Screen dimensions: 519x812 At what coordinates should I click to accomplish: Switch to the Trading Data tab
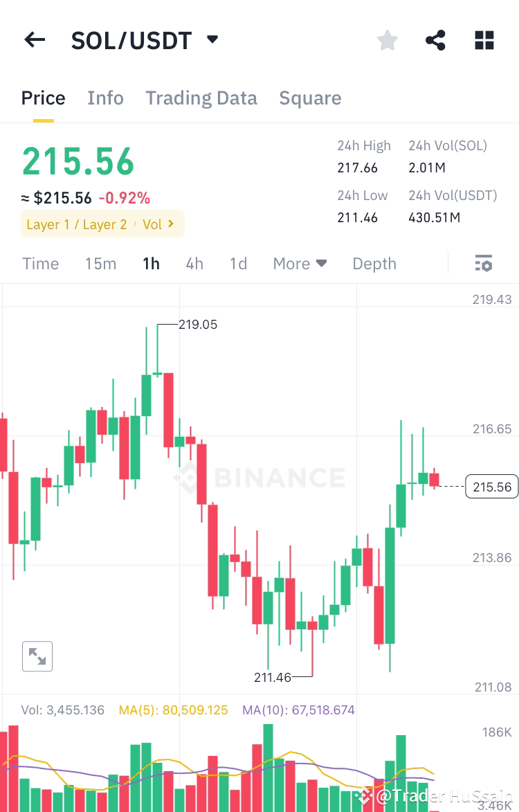click(x=201, y=98)
